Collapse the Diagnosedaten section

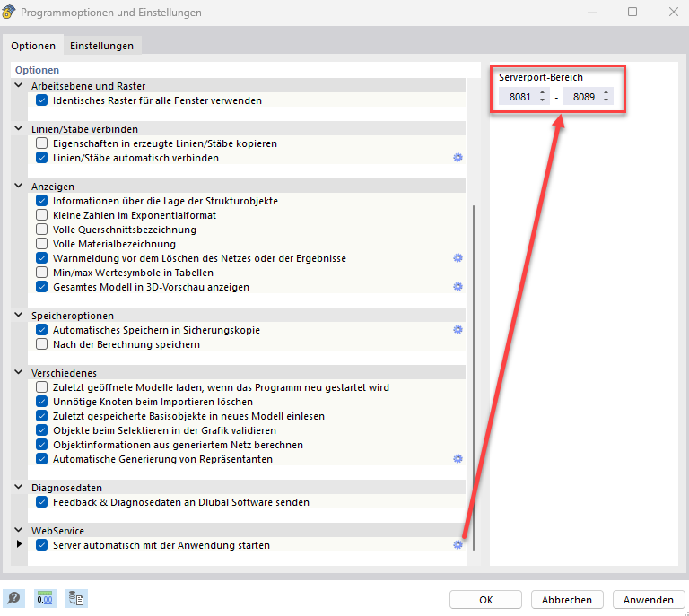[19, 487]
